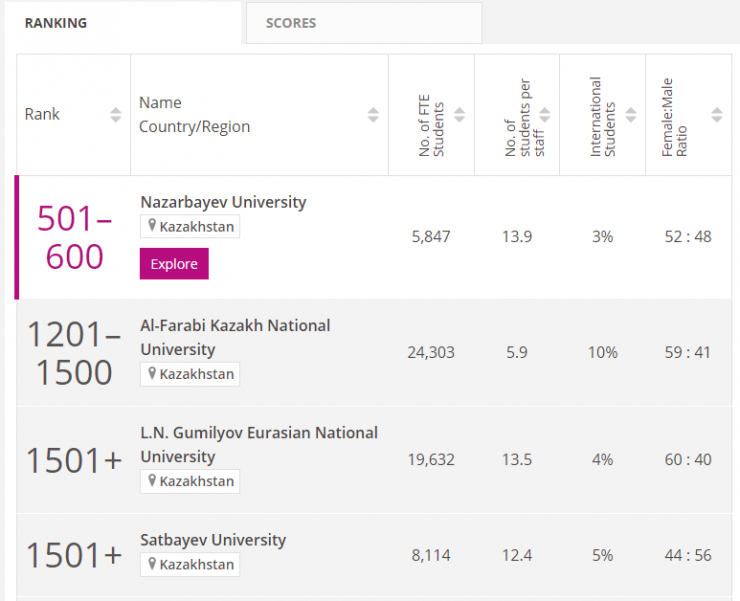This screenshot has width=740, height=601.
Task: Click the location pin under Nazarbayev University
Action: pyautogui.click(x=152, y=227)
